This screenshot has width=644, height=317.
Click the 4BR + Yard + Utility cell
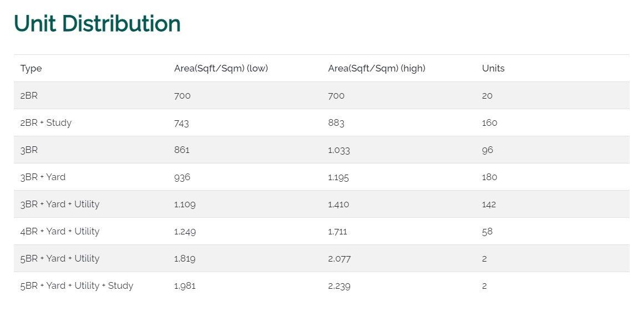60,232
